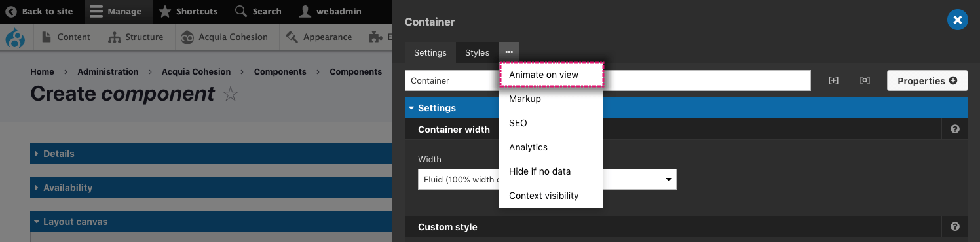Click the Drupal logo home icon
Screen dimensions: 980x242
pos(15,37)
